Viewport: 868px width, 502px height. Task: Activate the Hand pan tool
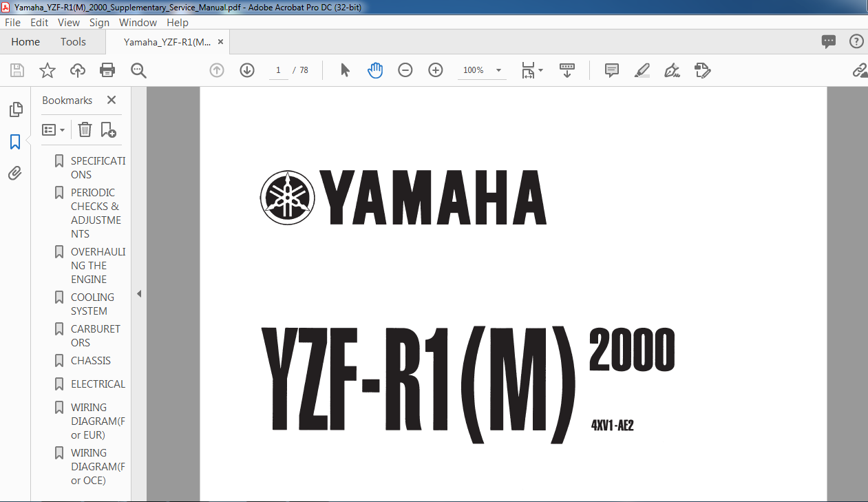pos(375,70)
